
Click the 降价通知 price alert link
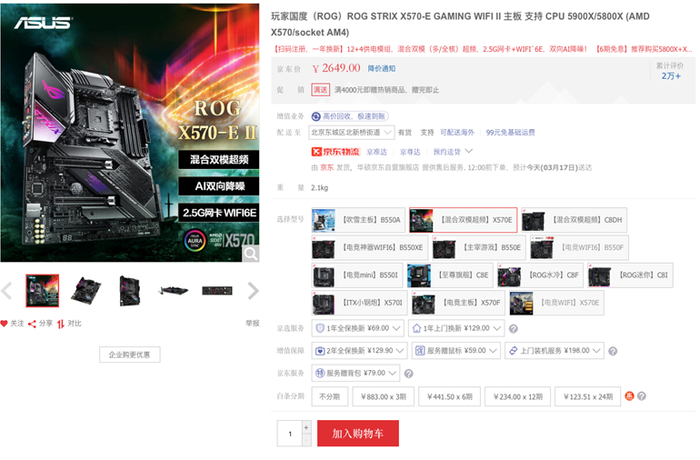pos(382,69)
